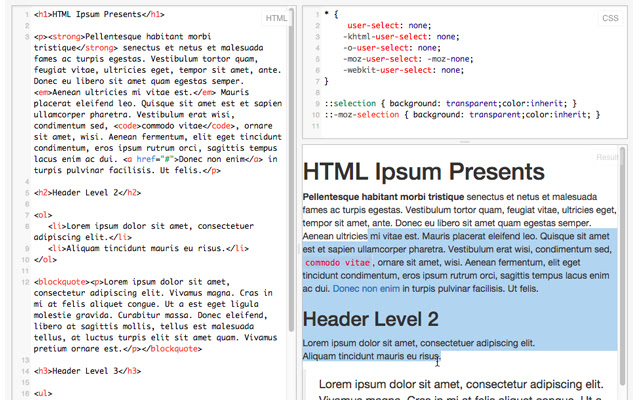The image size is (640, 400).
Task: Click 'Aliquam tincidunt mauris eu risus.' in the result
Action: tap(371, 356)
